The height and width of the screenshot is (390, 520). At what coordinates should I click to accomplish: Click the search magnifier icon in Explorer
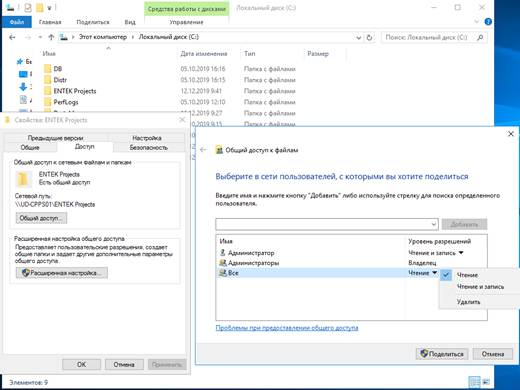click(x=480, y=37)
